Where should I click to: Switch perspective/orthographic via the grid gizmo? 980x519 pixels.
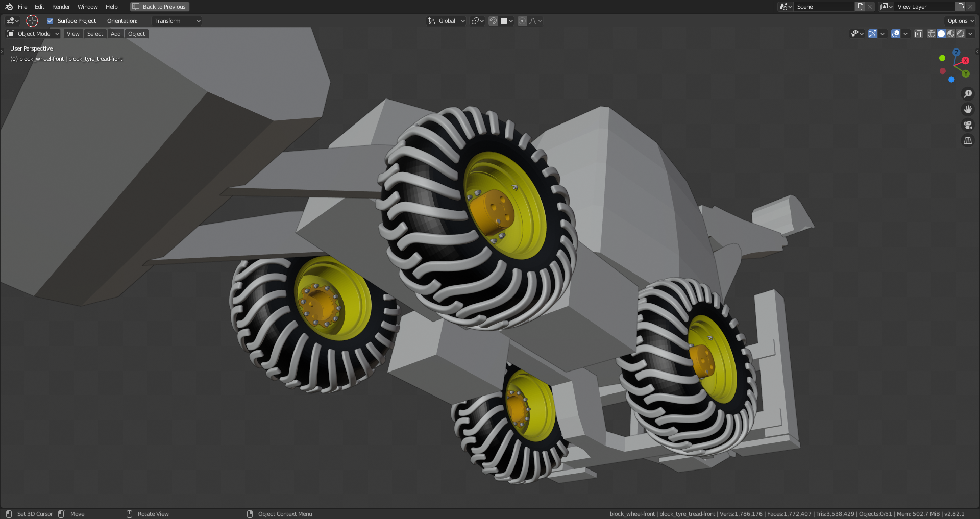coord(967,140)
